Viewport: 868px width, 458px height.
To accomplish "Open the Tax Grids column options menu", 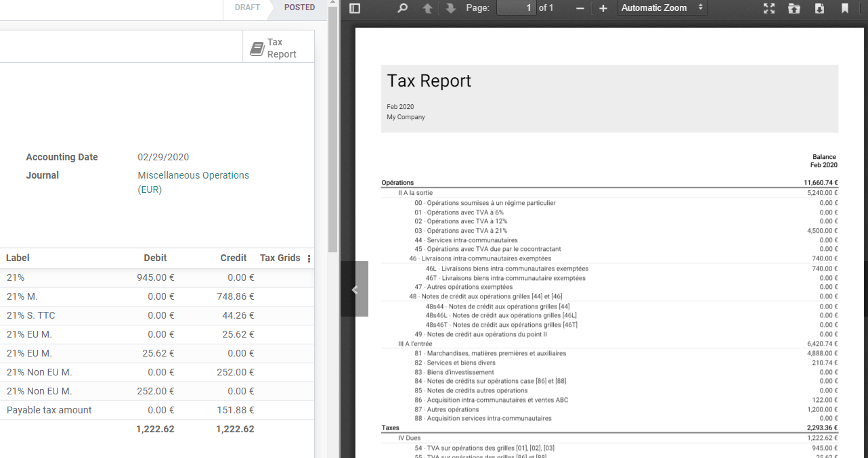I will 309,258.
